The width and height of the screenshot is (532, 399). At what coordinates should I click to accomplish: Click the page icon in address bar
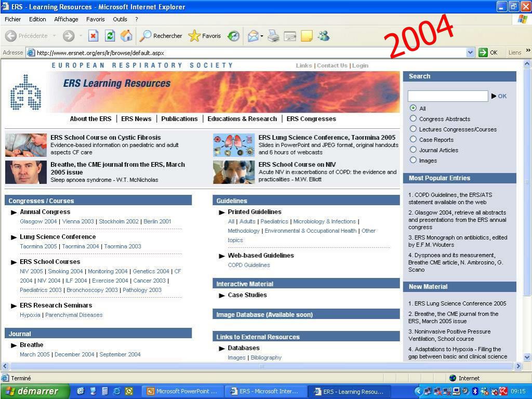[31, 52]
